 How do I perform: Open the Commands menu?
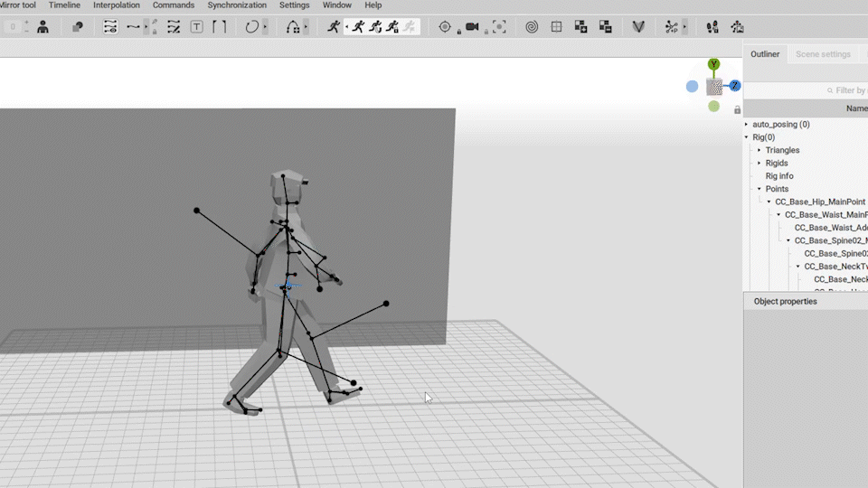pyautogui.click(x=174, y=5)
